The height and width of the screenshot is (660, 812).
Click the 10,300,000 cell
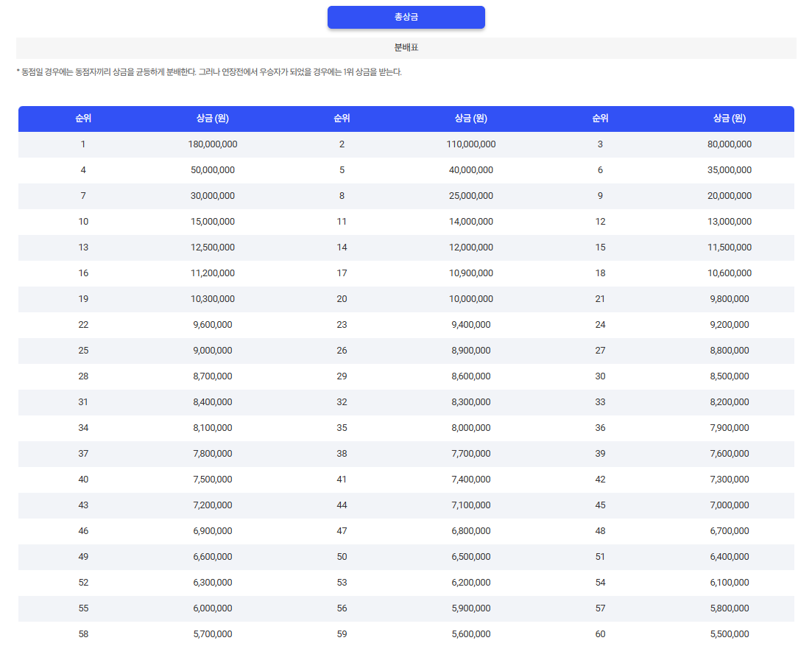[212, 299]
